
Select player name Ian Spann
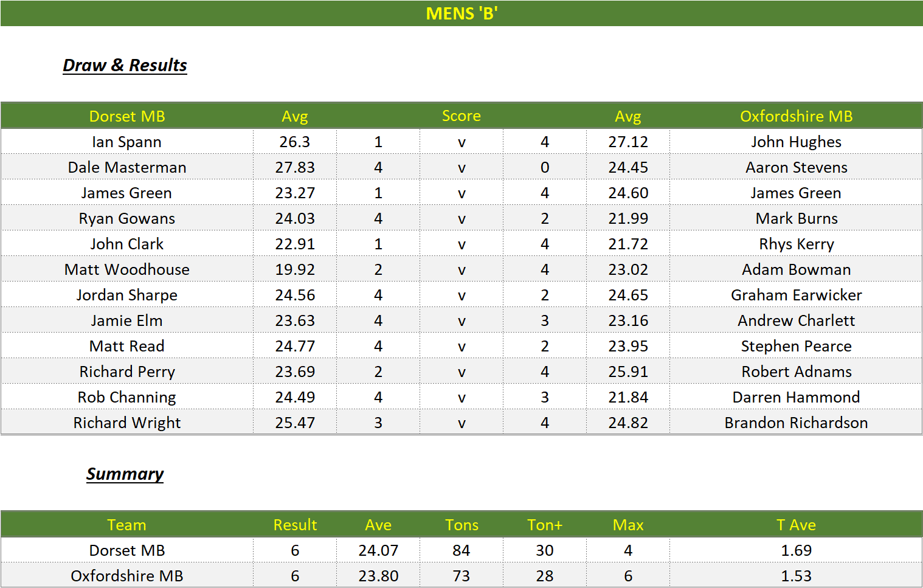[x=127, y=142]
